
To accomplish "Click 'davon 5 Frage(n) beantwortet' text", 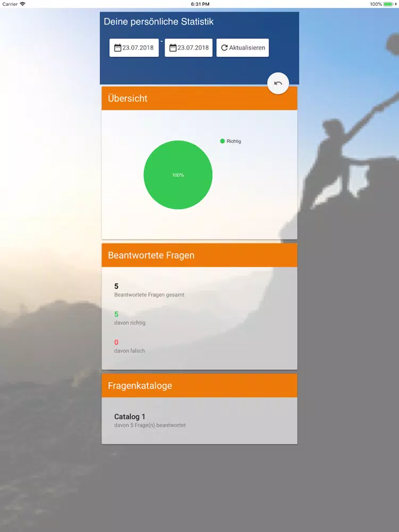I will click(150, 425).
